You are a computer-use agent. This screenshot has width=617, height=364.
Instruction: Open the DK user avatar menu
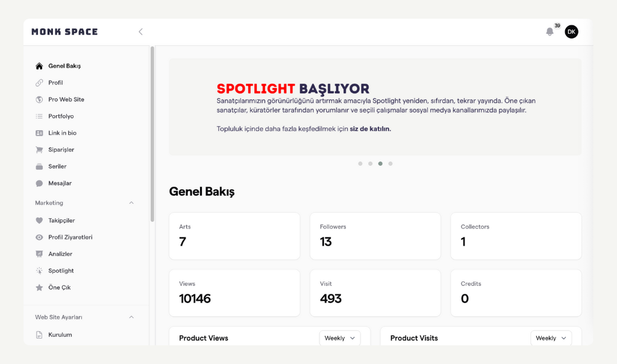[571, 32]
